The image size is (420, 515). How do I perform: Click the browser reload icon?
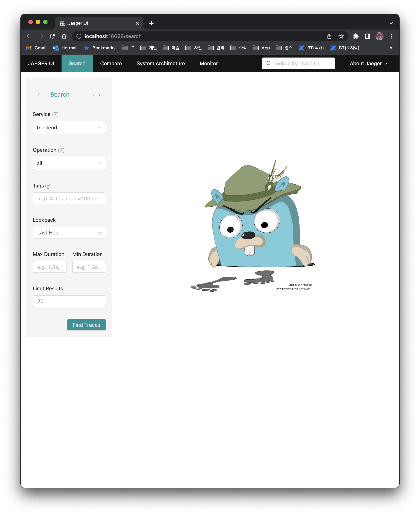pos(52,36)
